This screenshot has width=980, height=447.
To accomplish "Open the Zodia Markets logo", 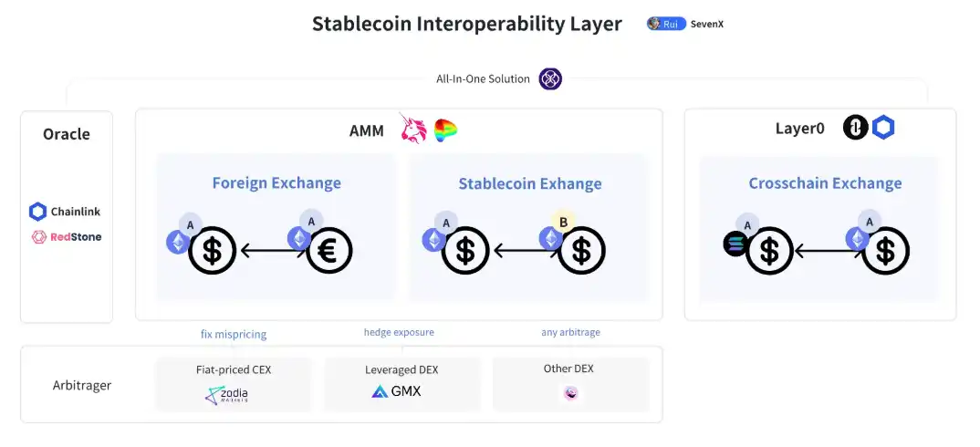I will (226, 394).
